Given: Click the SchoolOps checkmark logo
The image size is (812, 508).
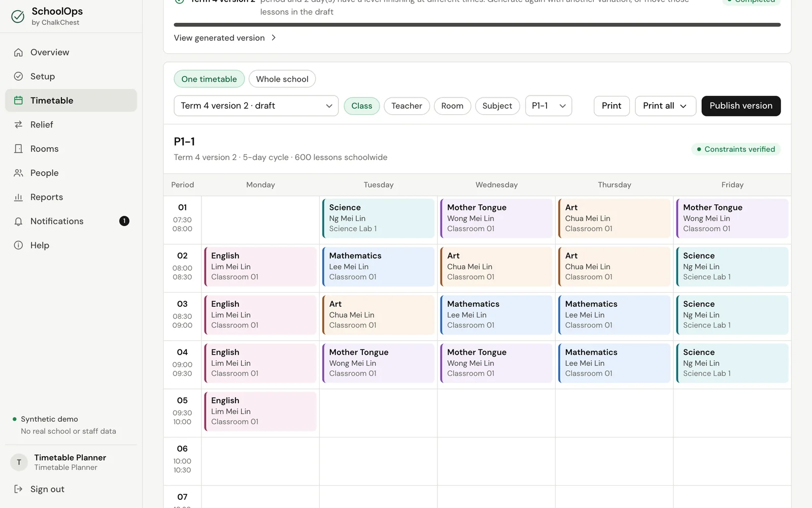Looking at the screenshot, I should [18, 17].
